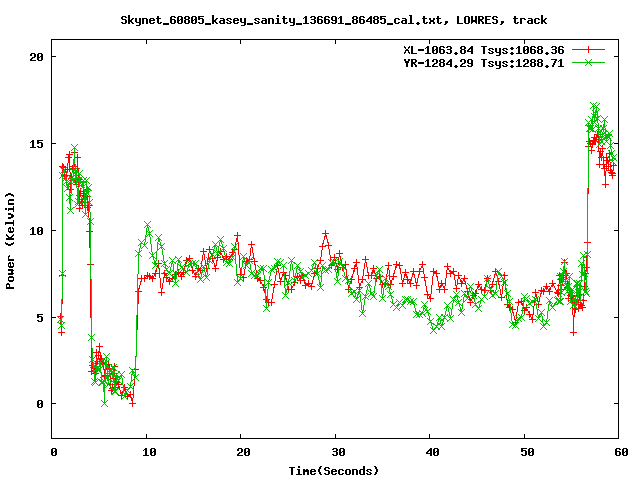Click the x-axis tick label 40
The image size is (640, 480).
click(x=433, y=452)
